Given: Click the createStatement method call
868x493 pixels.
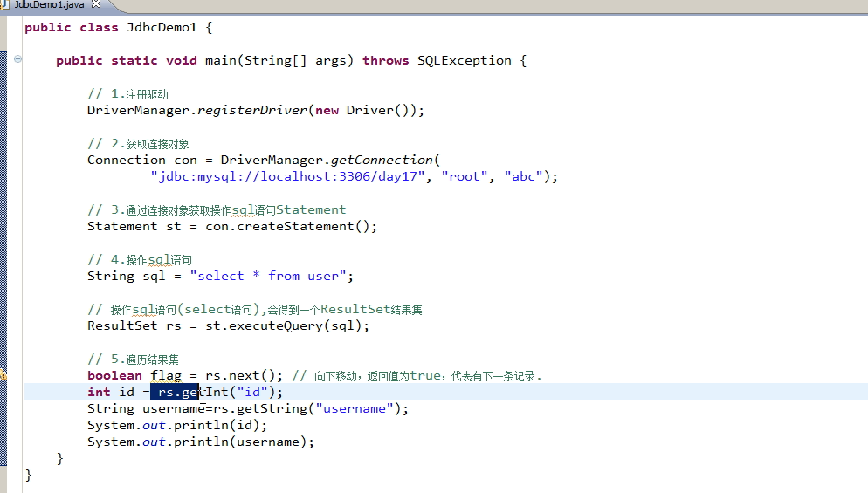Looking at the screenshot, I should tap(295, 226).
